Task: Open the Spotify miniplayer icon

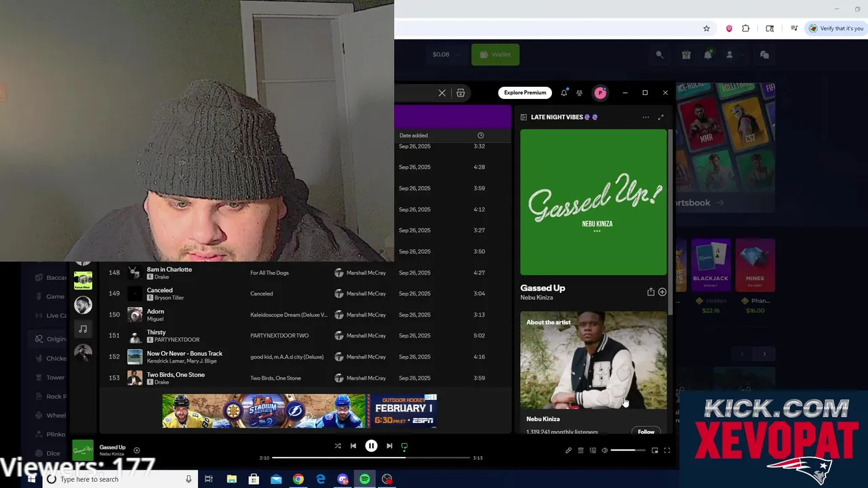Action: pos(654,451)
